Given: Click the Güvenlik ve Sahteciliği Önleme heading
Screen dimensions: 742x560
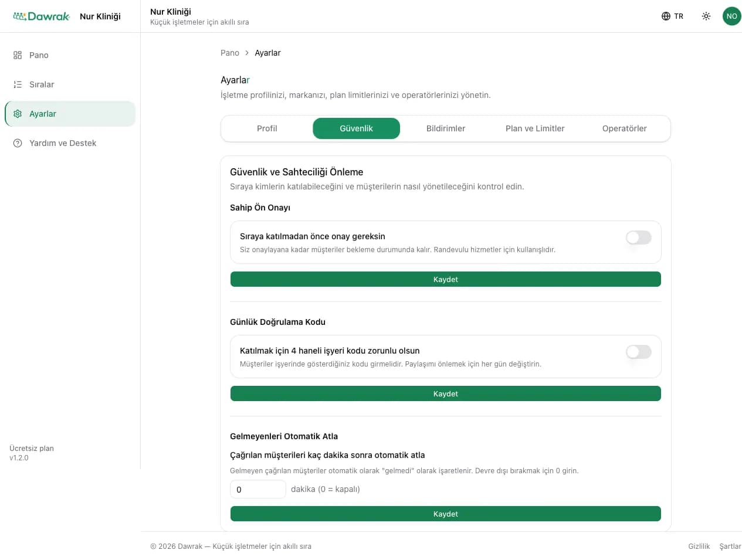Looking at the screenshot, I should pyautogui.click(x=297, y=172).
